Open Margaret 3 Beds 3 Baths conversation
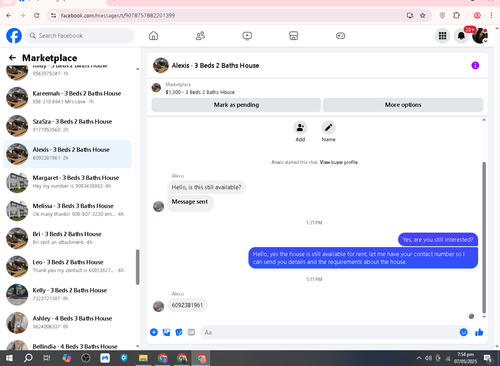500x366 pixels. 67,182
